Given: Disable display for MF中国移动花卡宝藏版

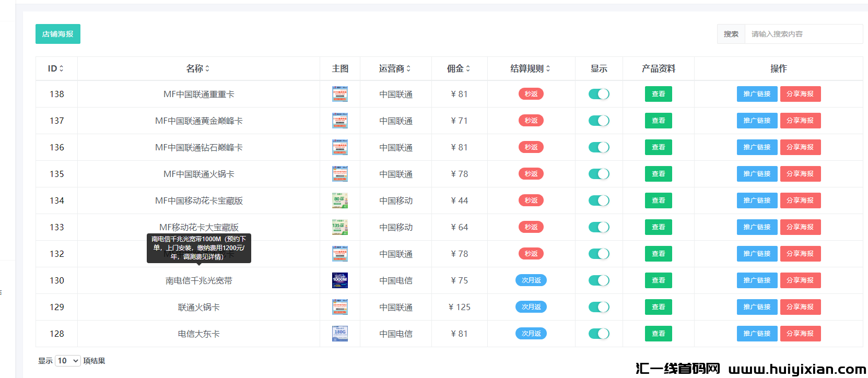Looking at the screenshot, I should click(599, 200).
